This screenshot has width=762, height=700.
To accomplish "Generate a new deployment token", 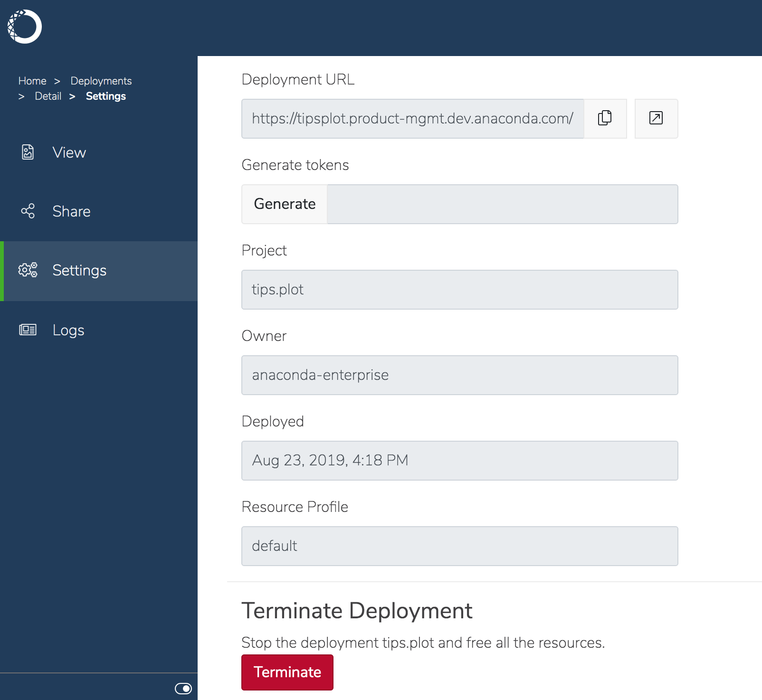I will point(285,204).
